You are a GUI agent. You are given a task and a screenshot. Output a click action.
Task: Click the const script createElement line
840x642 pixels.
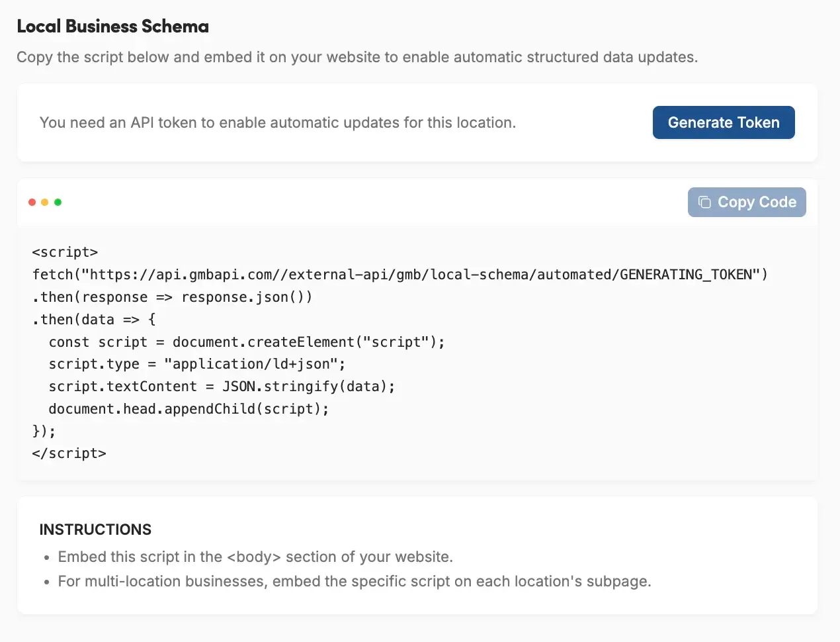(247, 342)
